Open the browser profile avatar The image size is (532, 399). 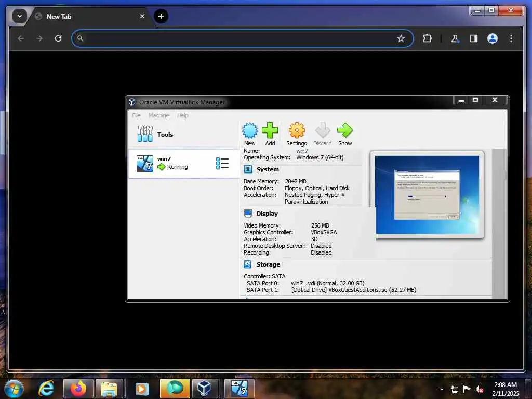point(493,38)
